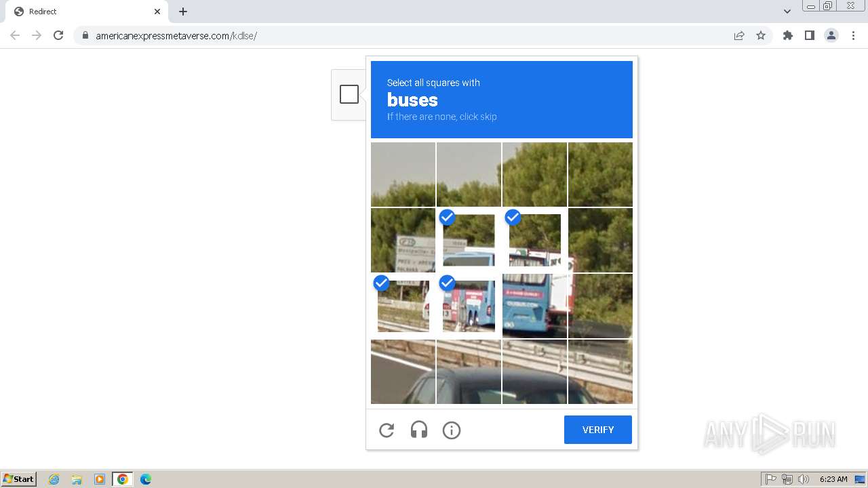Screen dimensions: 868x488
Task: Select bottom-left road asphalt tile
Action: [403, 371]
